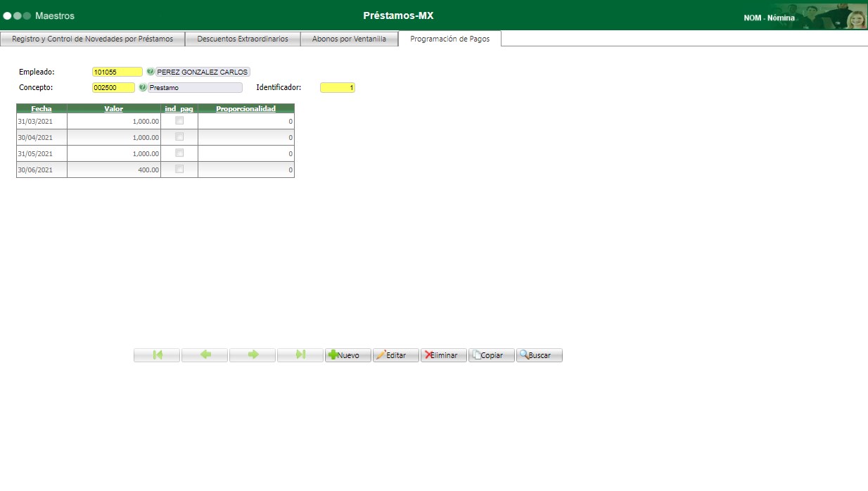The image size is (868, 491).
Task: Select the 1,000.00 value in 30/04/2021 row
Action: [x=114, y=137]
